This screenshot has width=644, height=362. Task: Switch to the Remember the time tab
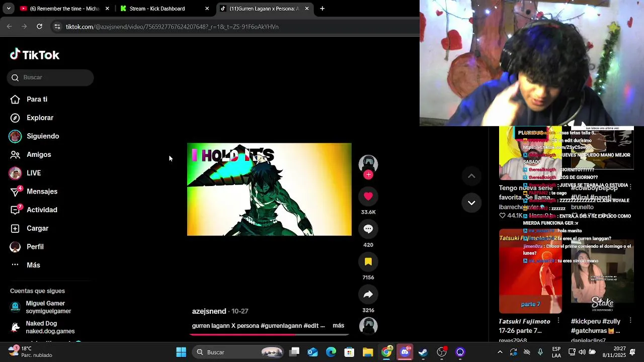[x=64, y=9]
